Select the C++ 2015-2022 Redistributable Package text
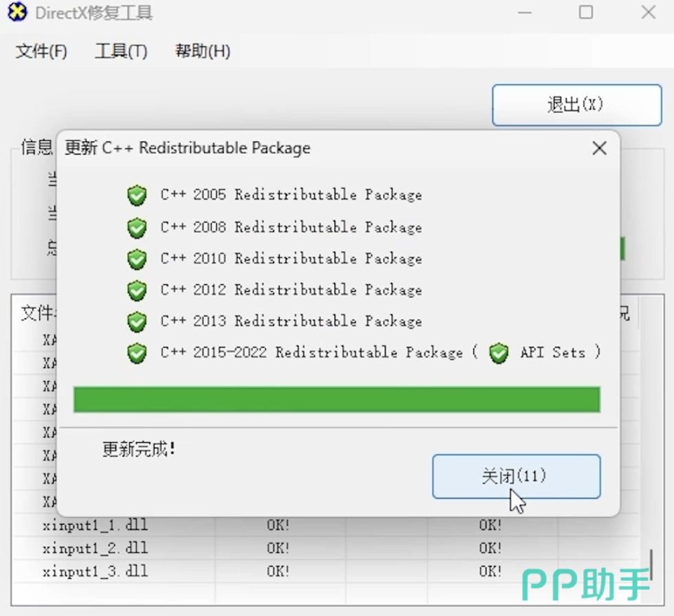The height and width of the screenshot is (616, 674). tap(312, 352)
